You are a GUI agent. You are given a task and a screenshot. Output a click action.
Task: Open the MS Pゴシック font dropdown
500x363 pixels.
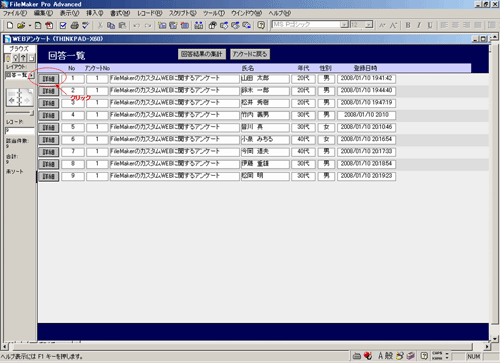click(x=344, y=25)
